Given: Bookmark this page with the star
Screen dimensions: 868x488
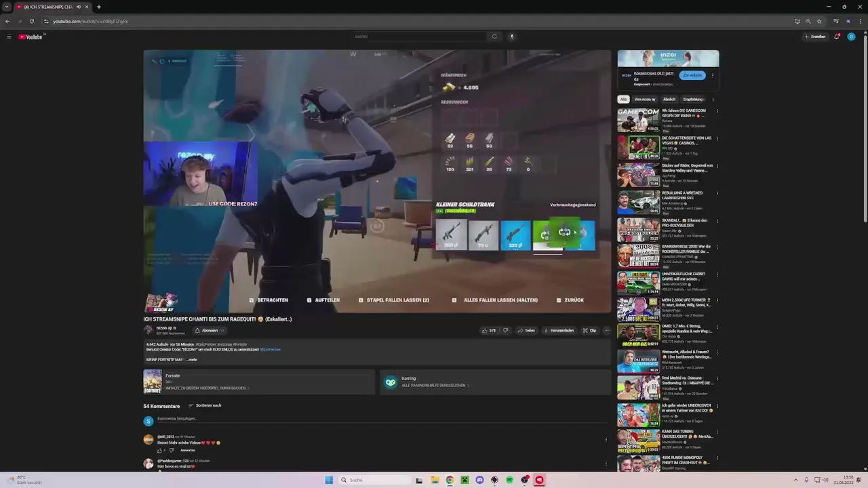Looking at the screenshot, I should click(818, 21).
